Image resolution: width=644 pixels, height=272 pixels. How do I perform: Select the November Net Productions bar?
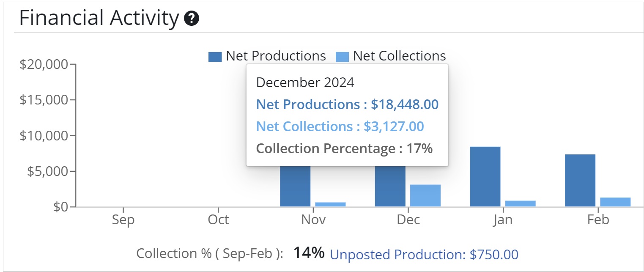point(295,186)
